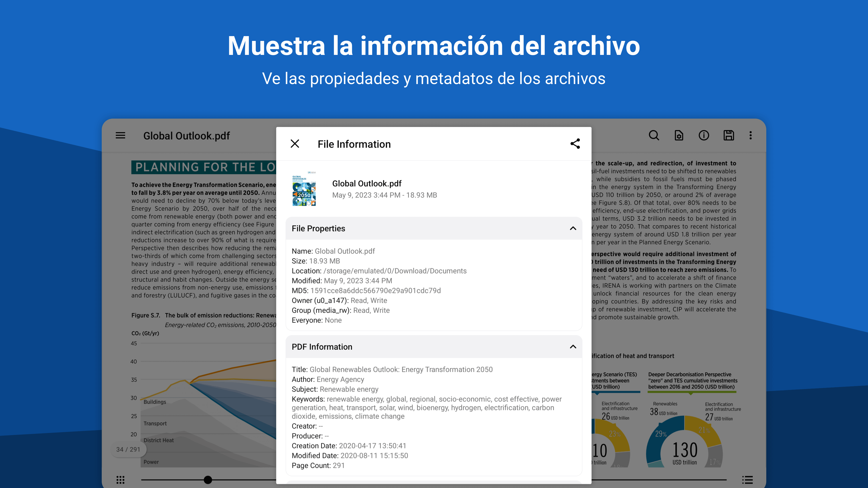Share the file from File Information
The width and height of the screenshot is (868, 488).
tap(575, 144)
